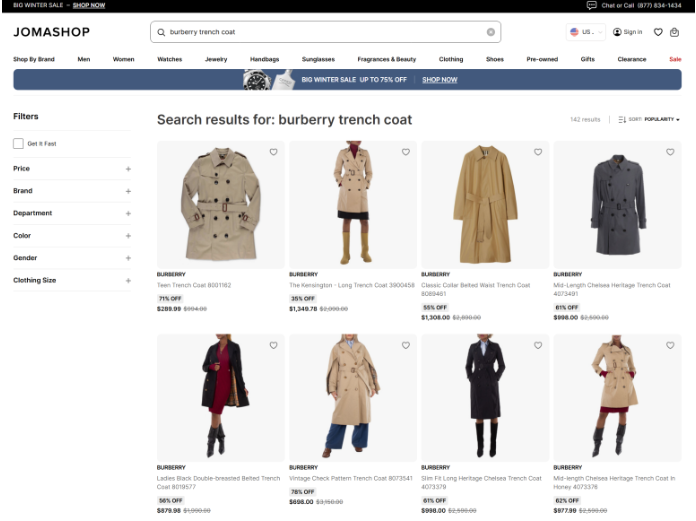Open the Teen Trench Coat 8001162 title link
Image resolution: width=696 pixels, height=521 pixels.
point(194,285)
